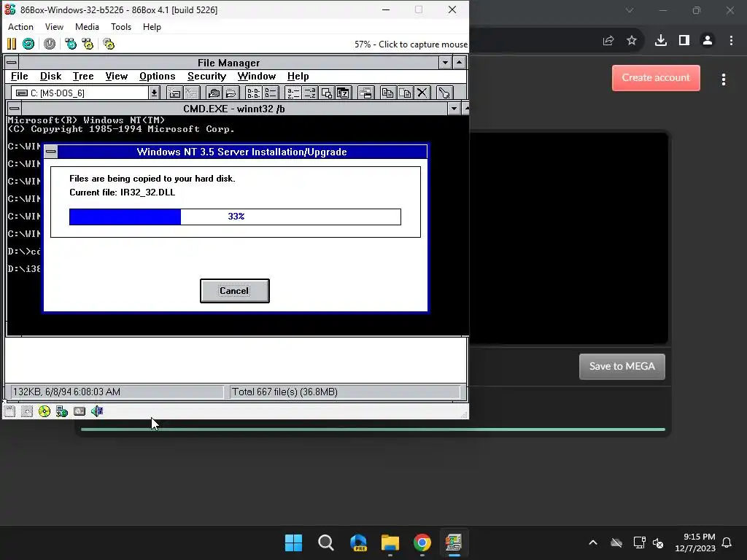Screen dimensions: 747x560
Task: Open File Manager Security menu
Action: (x=206, y=76)
